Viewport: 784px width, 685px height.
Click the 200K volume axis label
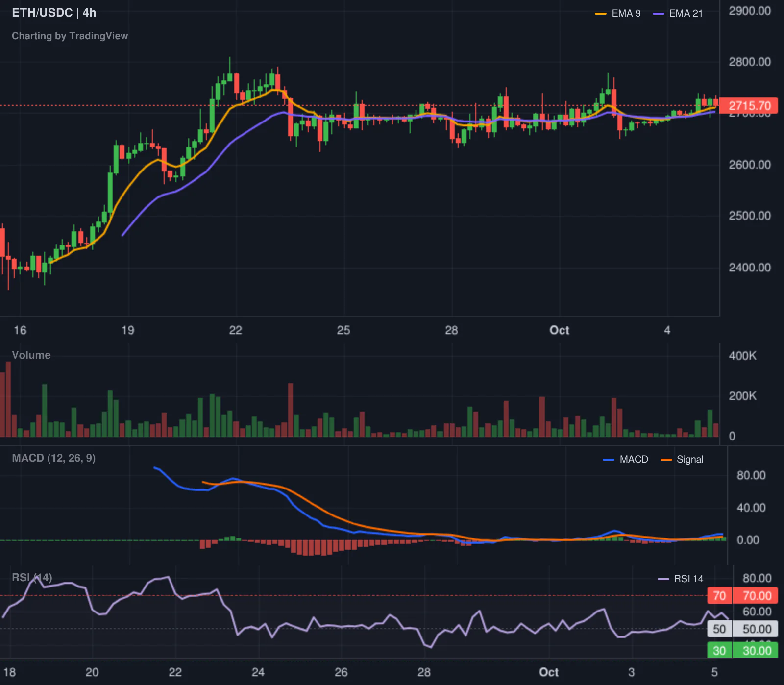click(x=742, y=396)
